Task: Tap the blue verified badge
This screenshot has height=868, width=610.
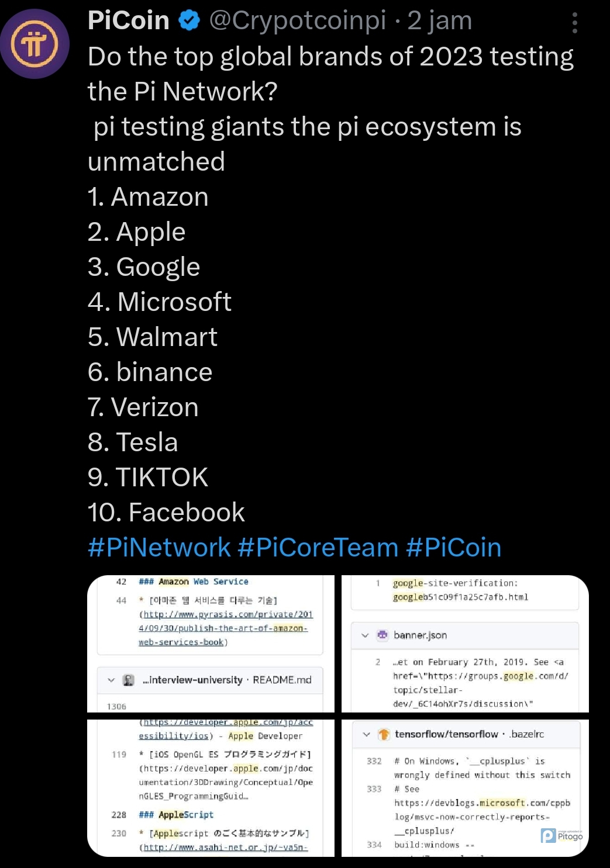Action: [x=189, y=21]
